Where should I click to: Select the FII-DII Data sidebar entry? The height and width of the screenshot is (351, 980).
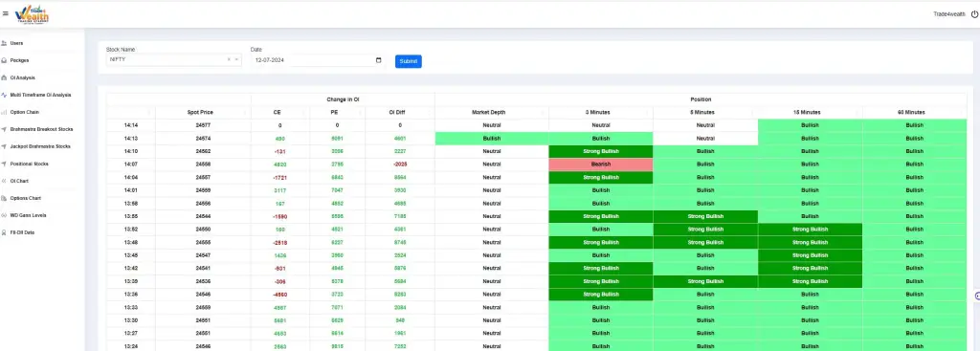click(22, 232)
